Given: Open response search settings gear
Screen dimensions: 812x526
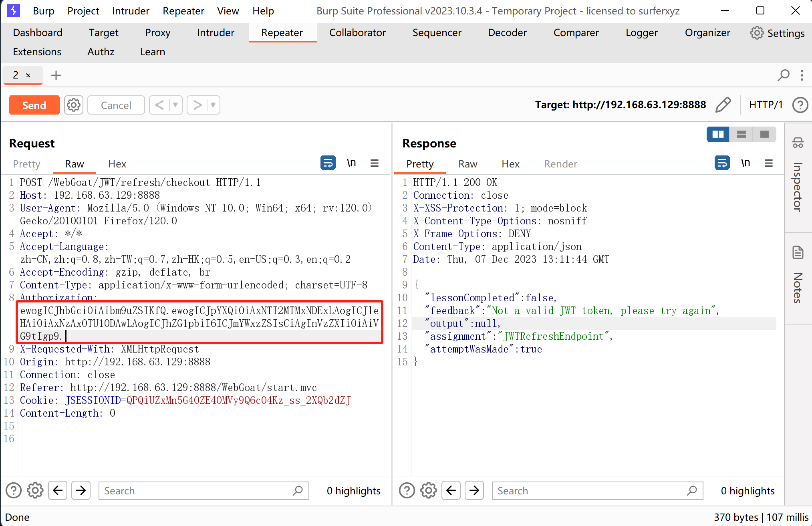Looking at the screenshot, I should (429, 490).
